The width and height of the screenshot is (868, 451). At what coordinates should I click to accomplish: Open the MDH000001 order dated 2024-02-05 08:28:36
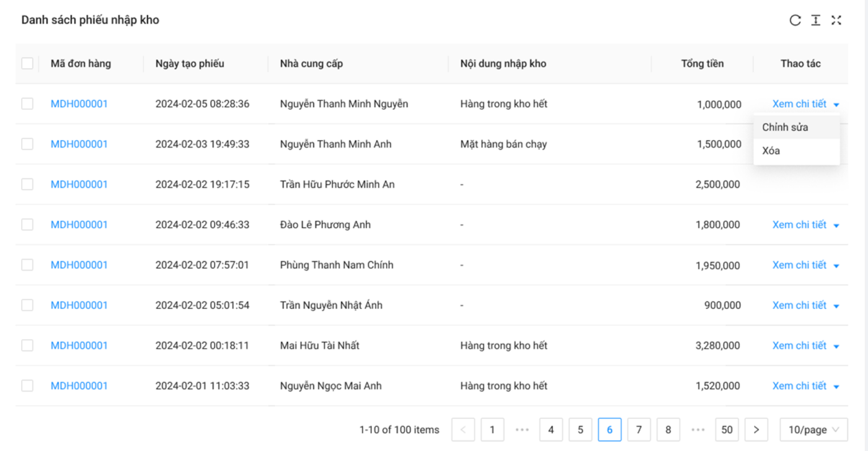pyautogui.click(x=79, y=103)
